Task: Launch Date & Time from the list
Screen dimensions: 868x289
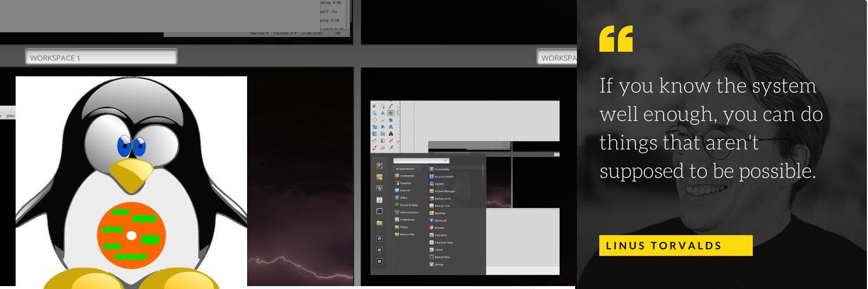Action: tap(441, 257)
